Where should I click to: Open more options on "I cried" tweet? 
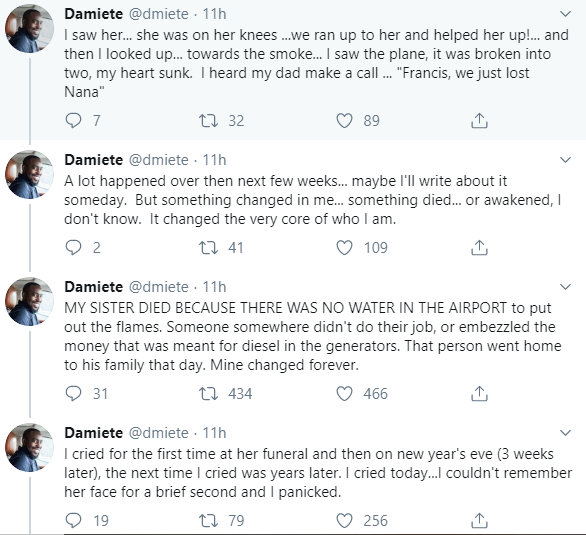click(565, 433)
